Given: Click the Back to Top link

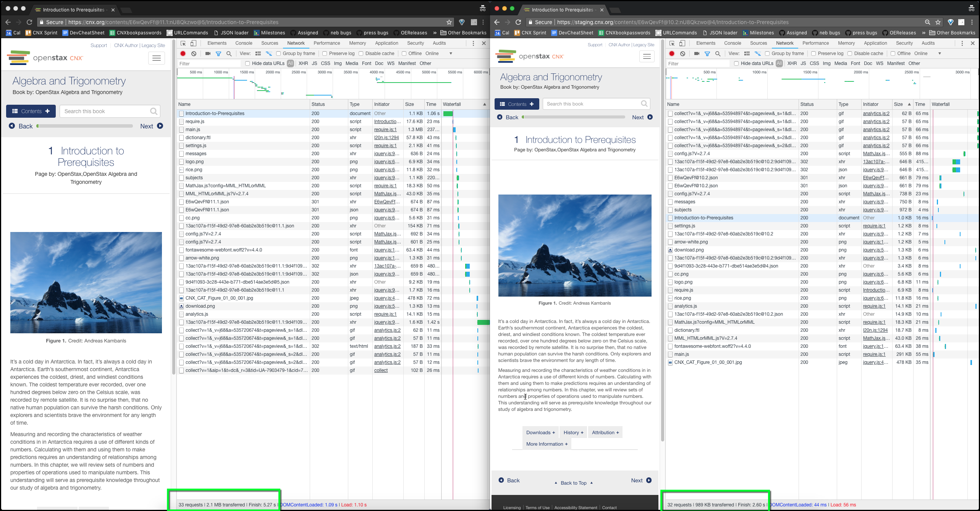Looking at the screenshot, I should click(574, 483).
